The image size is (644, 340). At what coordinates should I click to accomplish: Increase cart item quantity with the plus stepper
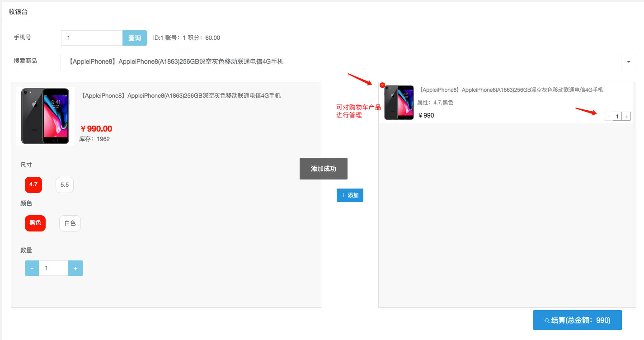click(626, 117)
